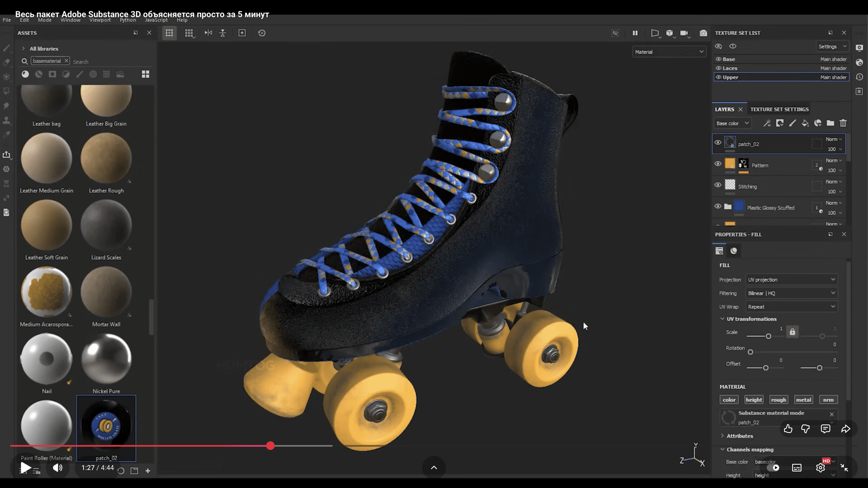Viewport: 868px width, 488px height.
Task: Click the add folder icon in Layers
Action: [830, 123]
